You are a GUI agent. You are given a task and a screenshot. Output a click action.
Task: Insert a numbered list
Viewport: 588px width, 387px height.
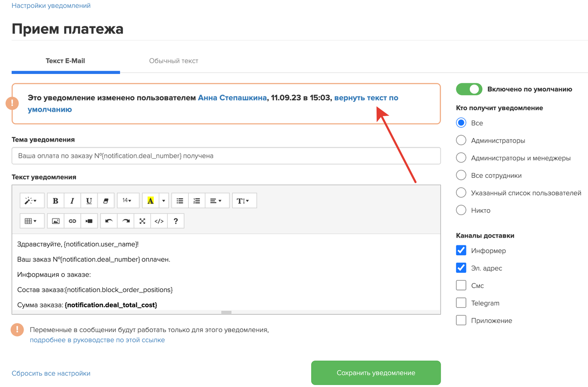(x=196, y=200)
